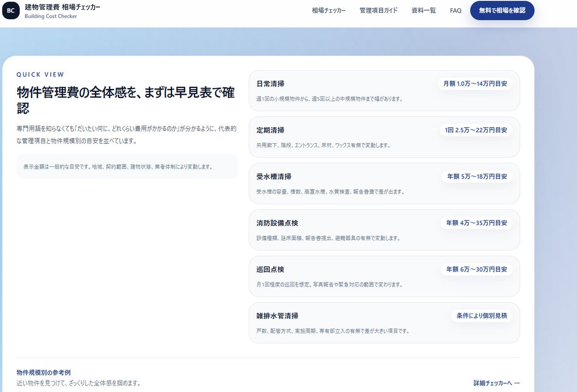Click the 近い物件を見つけて subtitle text
This screenshot has height=392, width=577.
[x=78, y=383]
